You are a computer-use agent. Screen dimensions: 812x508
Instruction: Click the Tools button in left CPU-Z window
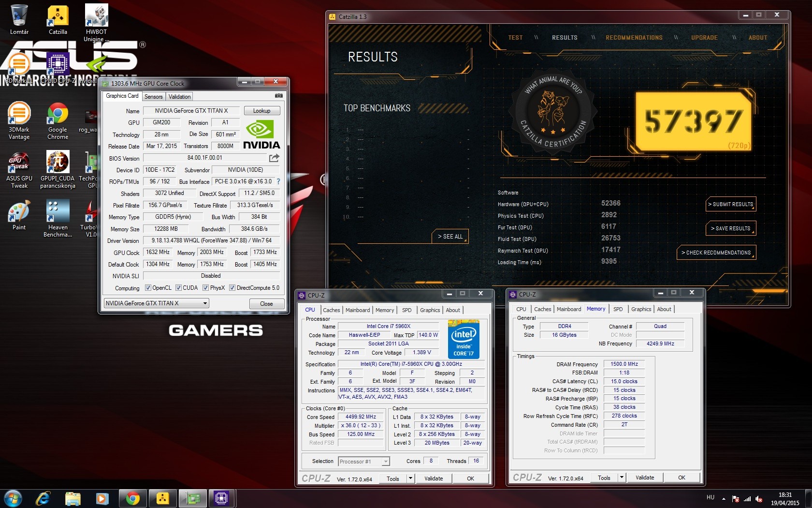[x=393, y=478]
